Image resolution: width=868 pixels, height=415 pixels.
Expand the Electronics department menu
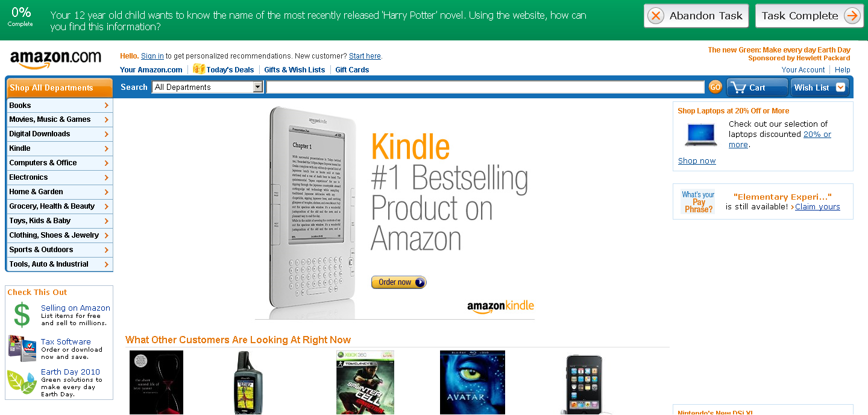59,177
